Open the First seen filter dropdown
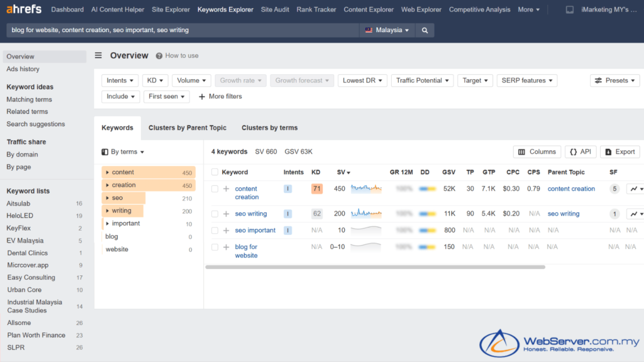 [166, 96]
